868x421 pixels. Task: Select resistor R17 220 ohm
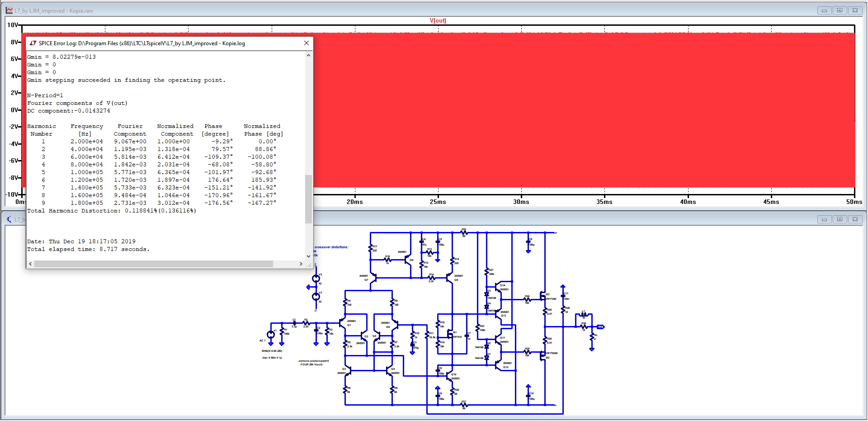tap(370, 248)
